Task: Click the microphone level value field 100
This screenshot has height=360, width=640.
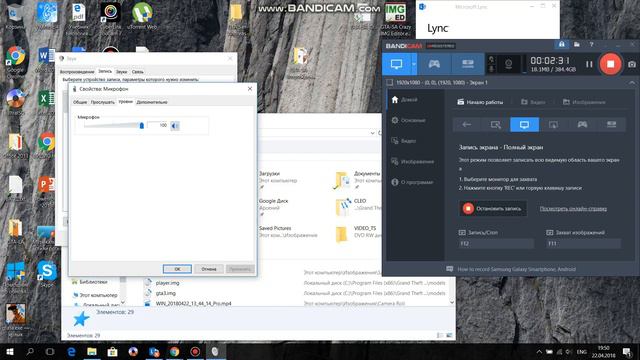Action: click(x=158, y=125)
